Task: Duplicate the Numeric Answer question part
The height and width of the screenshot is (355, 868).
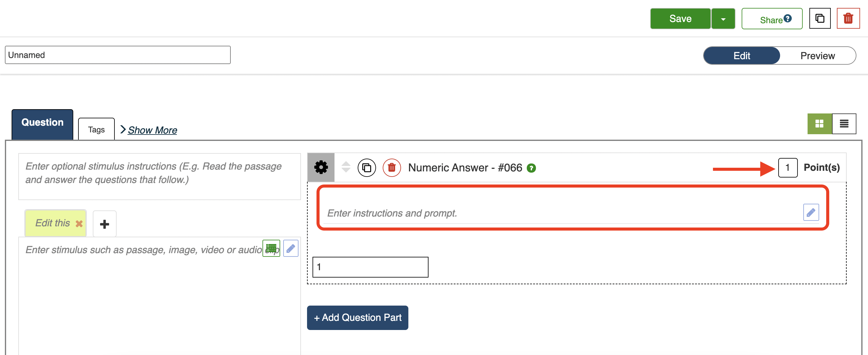Action: (367, 167)
